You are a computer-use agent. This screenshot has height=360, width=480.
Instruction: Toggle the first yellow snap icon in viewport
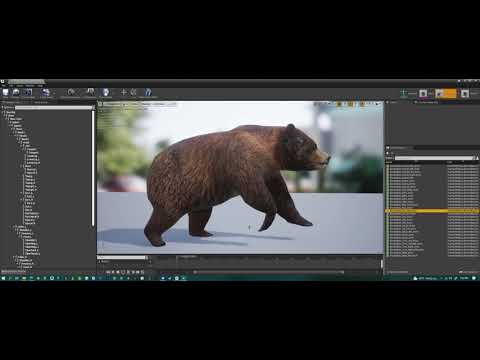[x=339, y=104]
